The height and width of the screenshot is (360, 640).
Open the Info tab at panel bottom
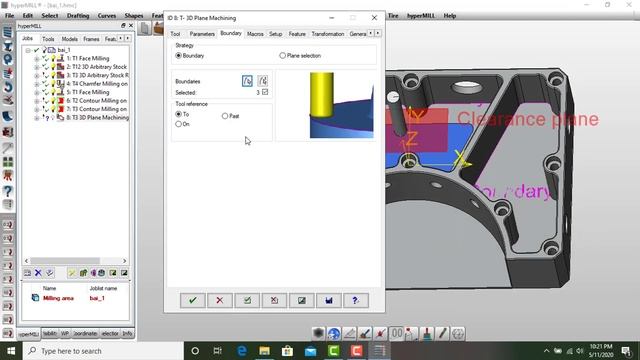coord(127,333)
